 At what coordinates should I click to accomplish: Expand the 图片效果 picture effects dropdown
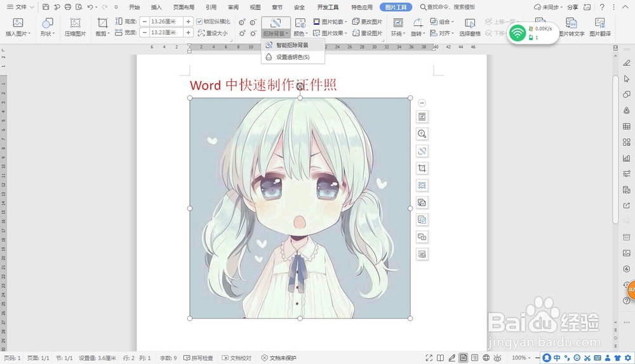(330, 33)
